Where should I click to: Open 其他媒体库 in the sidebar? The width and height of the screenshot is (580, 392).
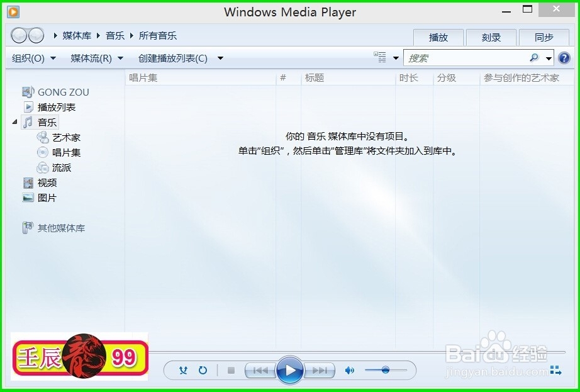tap(54, 228)
